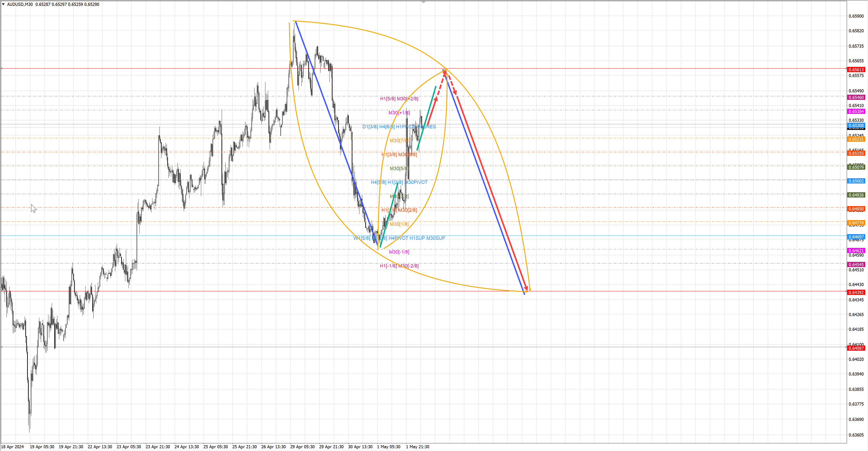Select the 26 Apr 13:30 time label
Image resolution: width=868 pixels, height=451 pixels.
coord(273,447)
